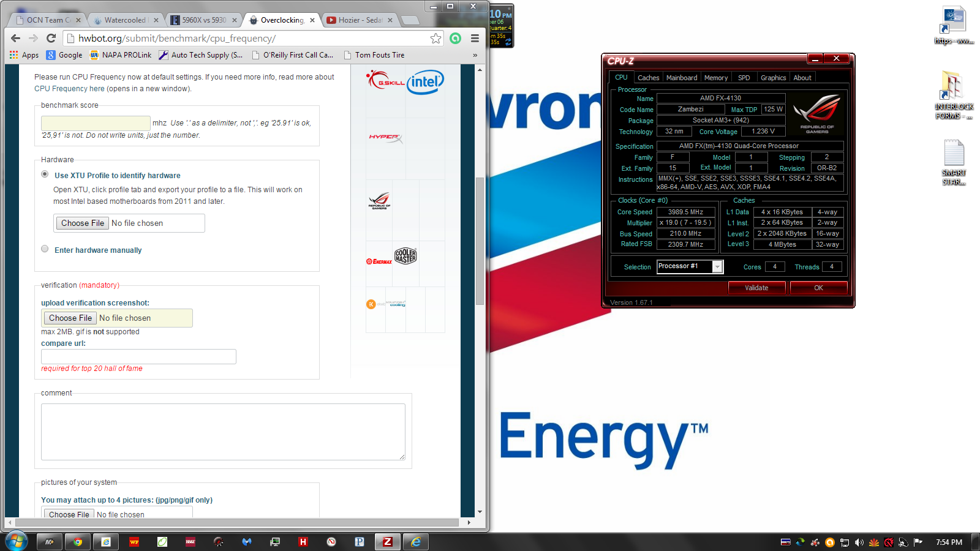Viewport: 980px width, 551px height.
Task: Open the Google bookmark
Action: (64, 55)
